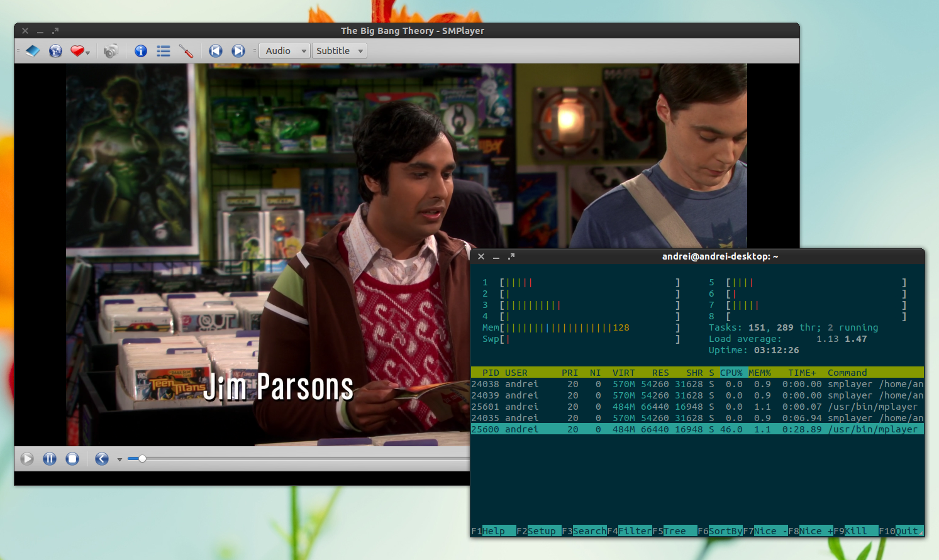Select htop process row PID 25601
Viewport: 939px width, 560px height.
point(697,407)
